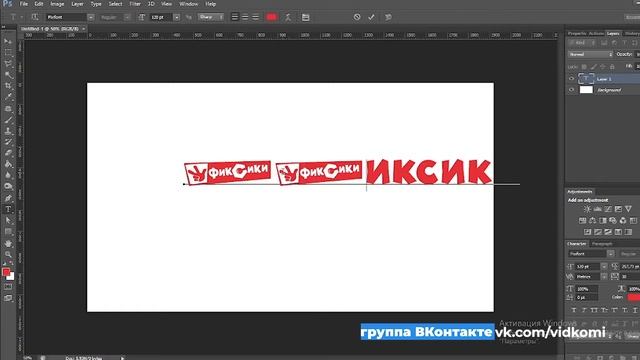Switch to the Properties panel tab

click(x=577, y=33)
